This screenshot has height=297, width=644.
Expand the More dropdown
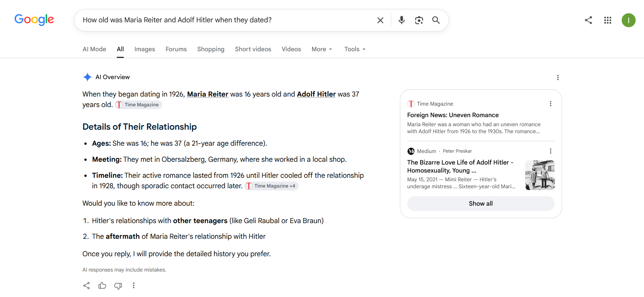click(322, 49)
